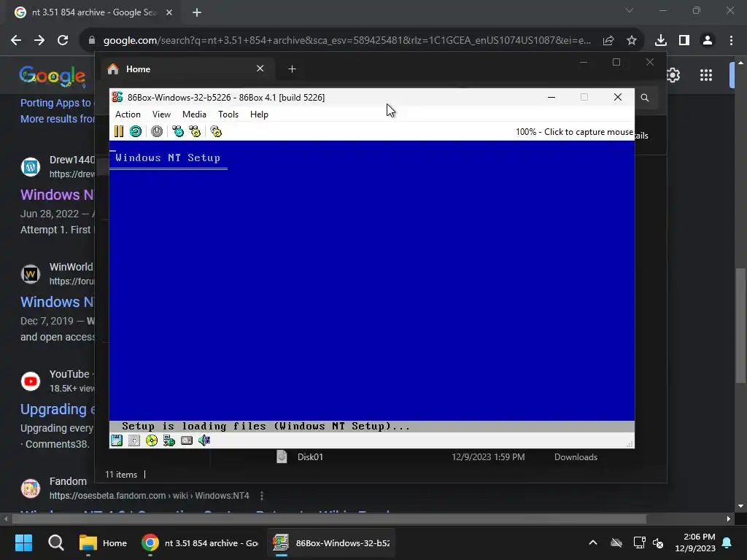The height and width of the screenshot is (560, 747).
Task: Switch to the Chrome taskbar button
Action: coord(200,542)
